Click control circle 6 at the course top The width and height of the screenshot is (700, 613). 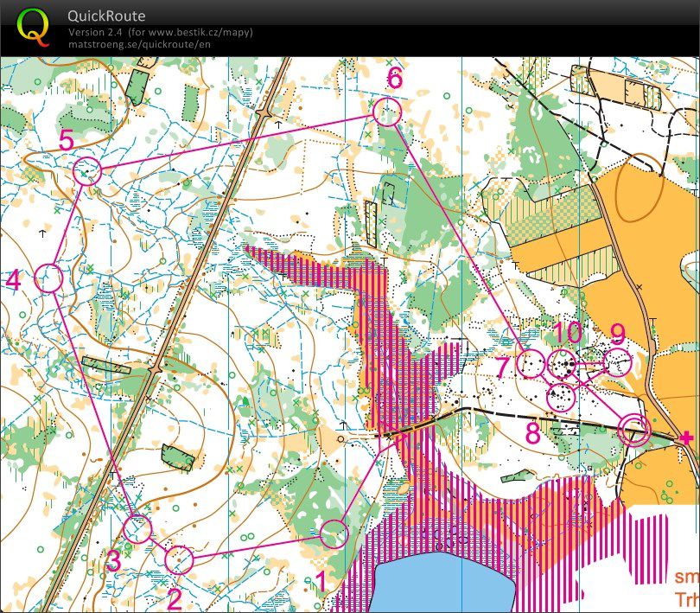[387, 112]
